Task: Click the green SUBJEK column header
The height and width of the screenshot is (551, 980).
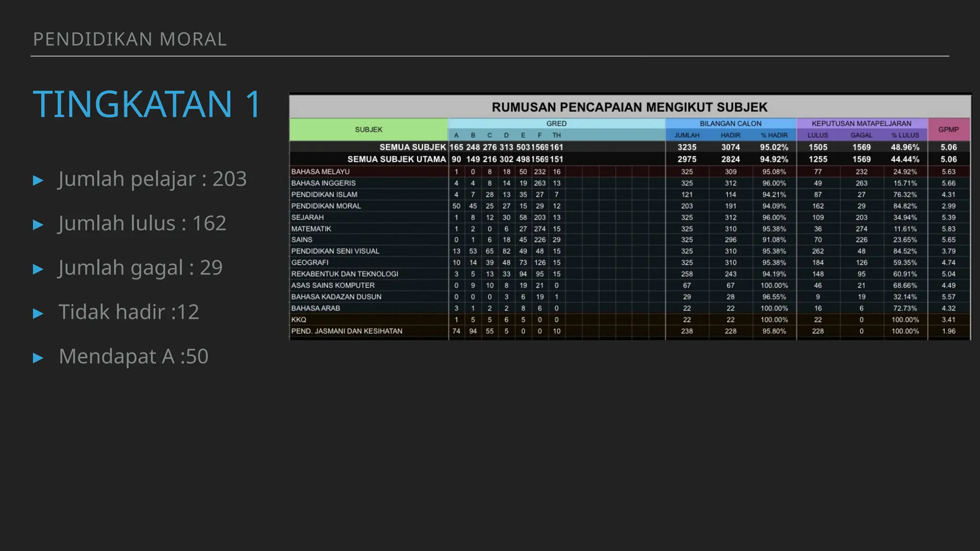Action: [x=368, y=130]
